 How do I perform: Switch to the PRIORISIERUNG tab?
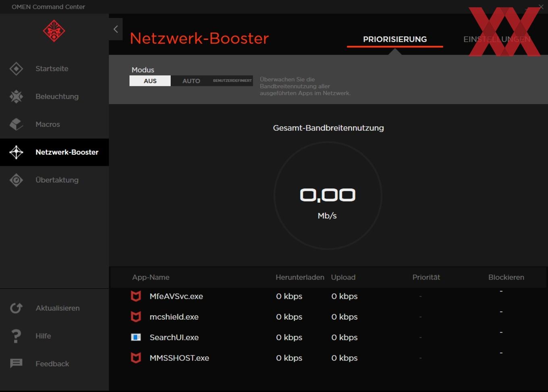[x=395, y=39]
